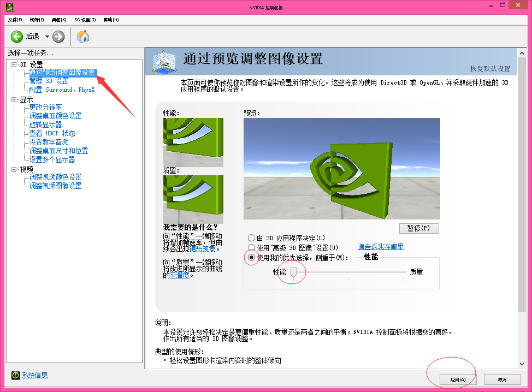Image resolution: width=532 pixels, height=392 pixels.
Task: Select 使用我的优先选择 radio option
Action: [x=251, y=258]
